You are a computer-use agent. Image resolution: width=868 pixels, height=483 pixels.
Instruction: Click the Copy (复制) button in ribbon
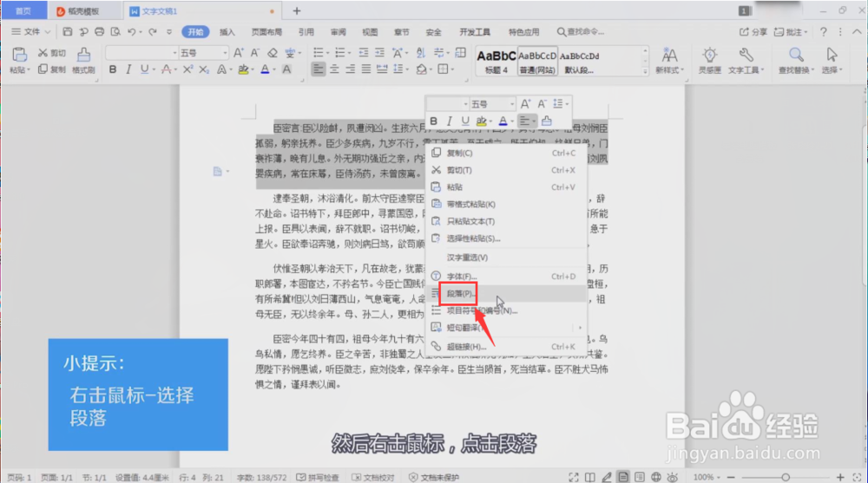coord(52,69)
